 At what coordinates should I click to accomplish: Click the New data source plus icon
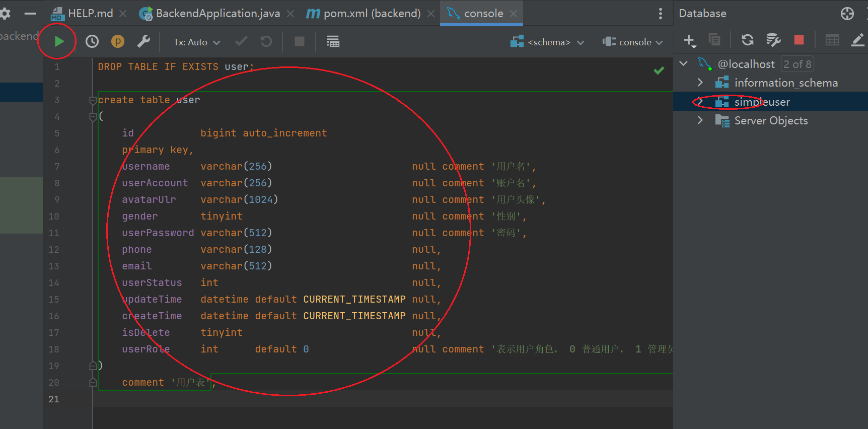click(x=689, y=41)
